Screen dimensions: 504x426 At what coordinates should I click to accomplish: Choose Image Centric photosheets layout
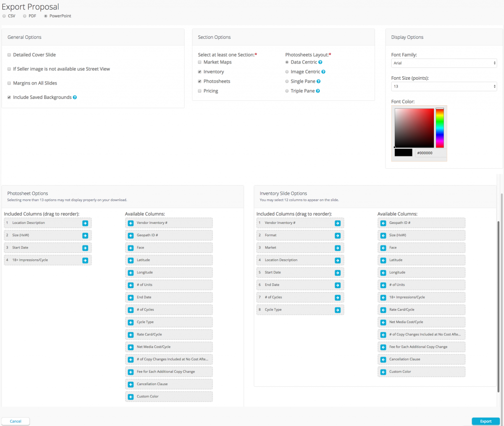click(287, 72)
